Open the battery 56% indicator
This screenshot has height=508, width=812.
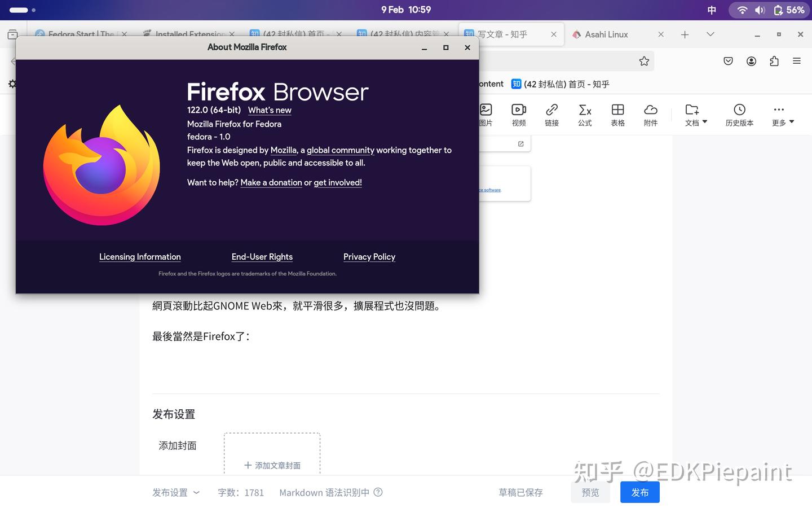coord(789,10)
